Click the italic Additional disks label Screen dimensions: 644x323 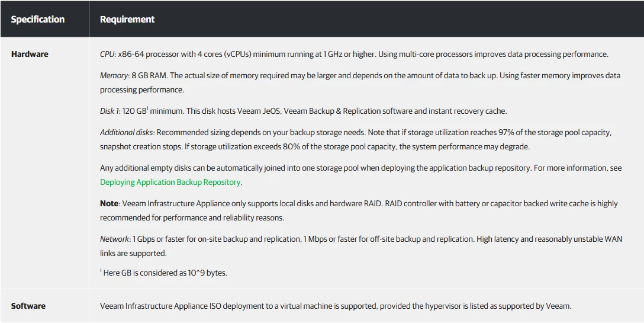127,133
